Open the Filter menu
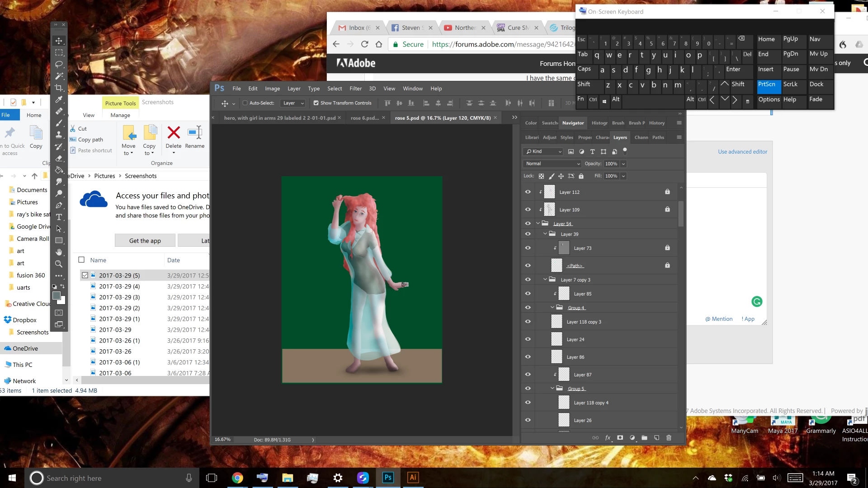This screenshot has height=488, width=868. pos(355,89)
